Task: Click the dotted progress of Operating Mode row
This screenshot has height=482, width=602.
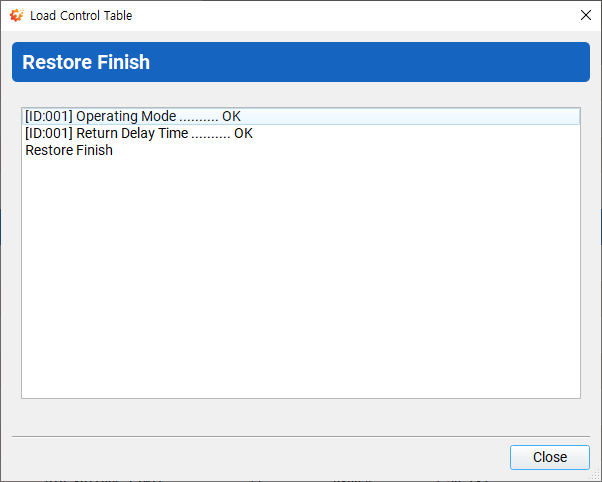Action: [199, 119]
